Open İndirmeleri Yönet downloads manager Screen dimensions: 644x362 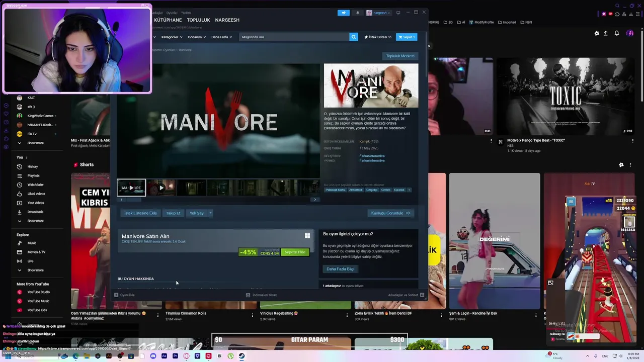[261, 295]
